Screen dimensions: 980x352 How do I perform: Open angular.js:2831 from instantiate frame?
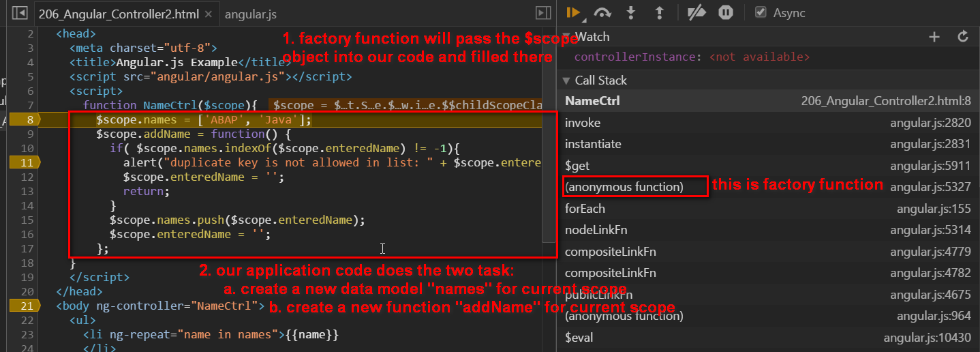(930, 144)
